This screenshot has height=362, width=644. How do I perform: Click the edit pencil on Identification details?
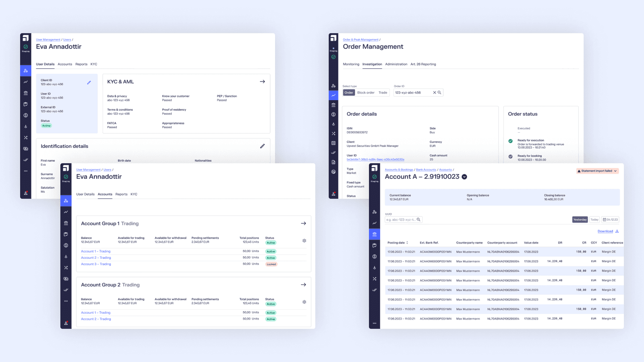(x=263, y=146)
